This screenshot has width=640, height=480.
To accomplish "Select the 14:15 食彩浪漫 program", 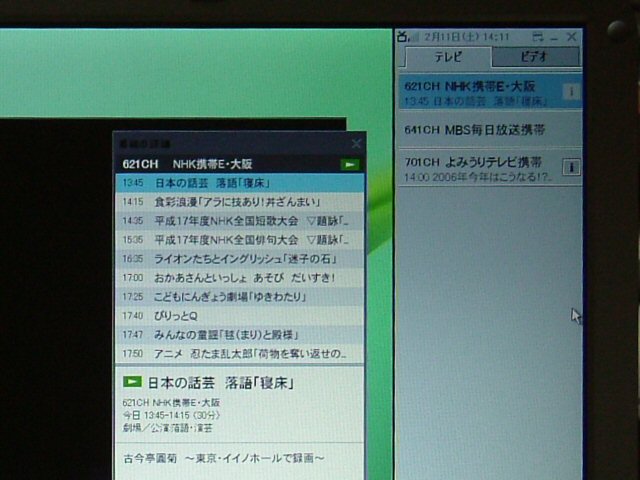I will click(x=238, y=202).
